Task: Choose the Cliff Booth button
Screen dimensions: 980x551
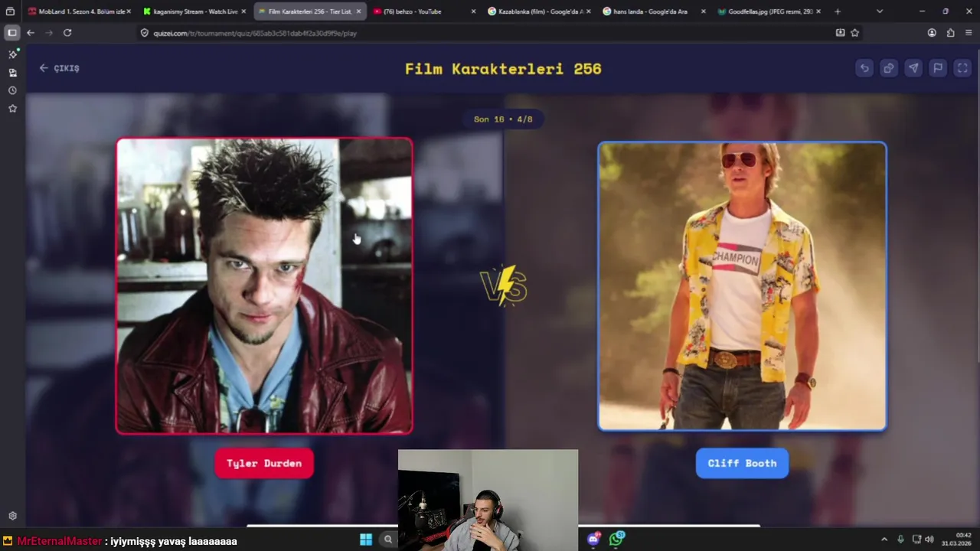Action: (742, 463)
